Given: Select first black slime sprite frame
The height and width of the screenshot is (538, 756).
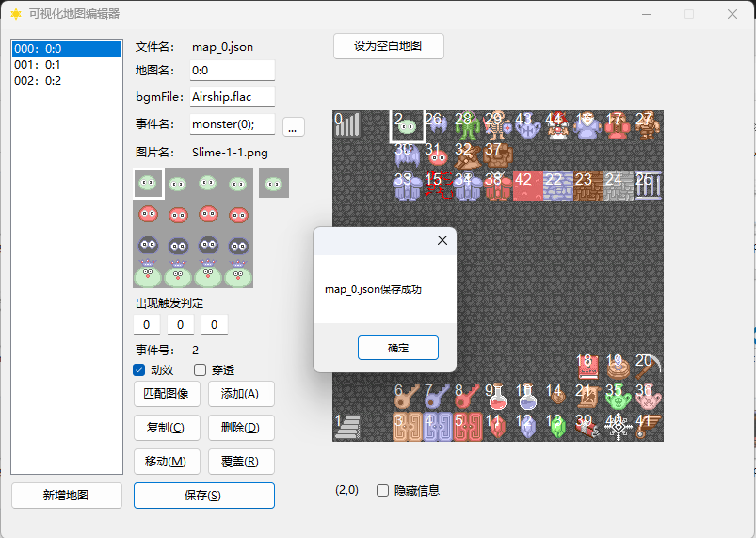Looking at the screenshot, I should pyautogui.click(x=148, y=244).
